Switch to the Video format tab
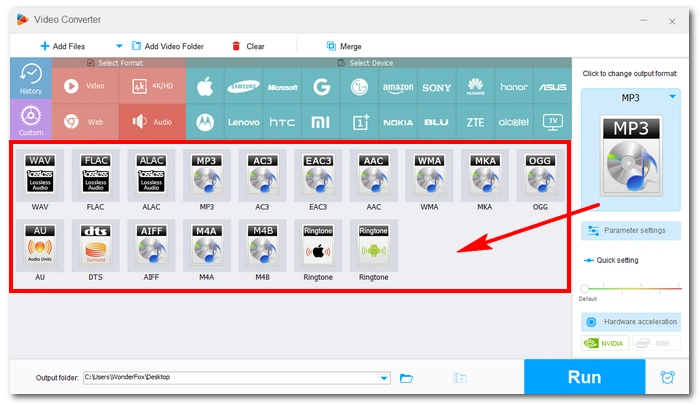Viewport: 700px width, 405px height. pos(85,86)
